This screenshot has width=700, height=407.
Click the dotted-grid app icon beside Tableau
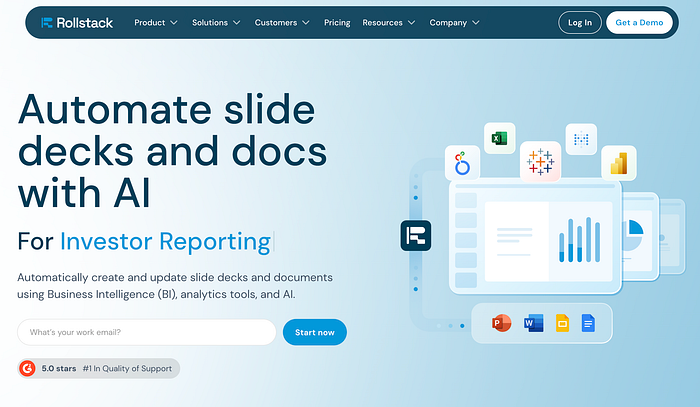pyautogui.click(x=581, y=139)
